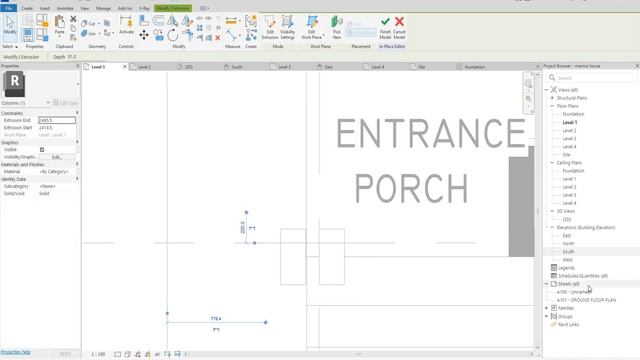
Task: Select the Modify arrow tool
Action: pyautogui.click(x=10, y=25)
